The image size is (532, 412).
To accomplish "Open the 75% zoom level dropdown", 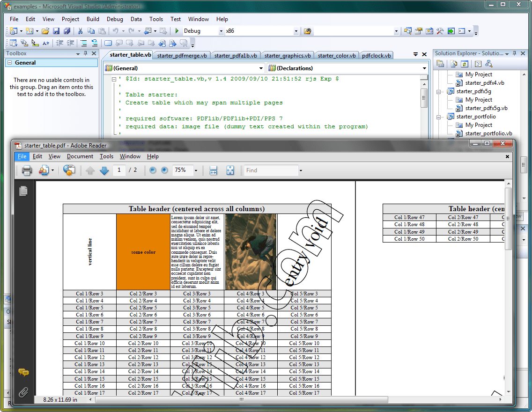I will click(196, 170).
